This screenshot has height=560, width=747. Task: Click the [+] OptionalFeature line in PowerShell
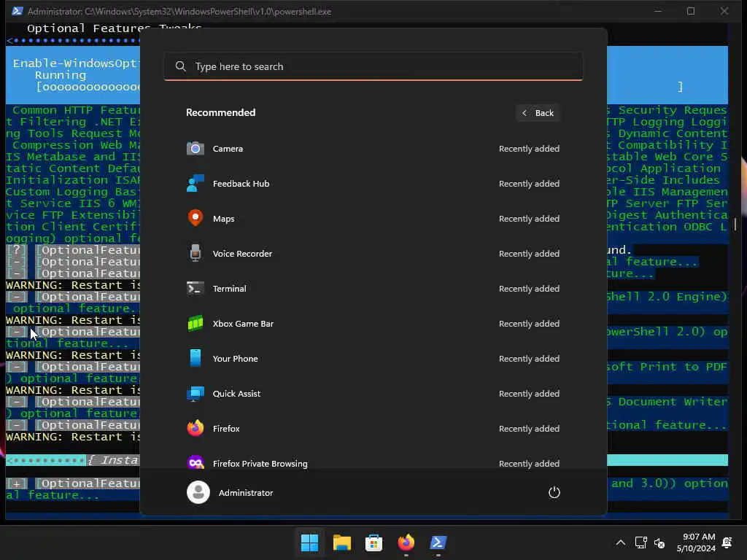point(73,483)
